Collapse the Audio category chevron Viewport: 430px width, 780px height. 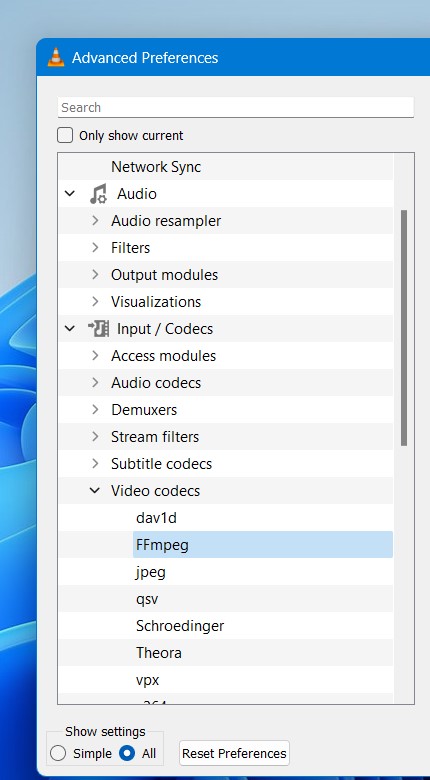point(70,194)
